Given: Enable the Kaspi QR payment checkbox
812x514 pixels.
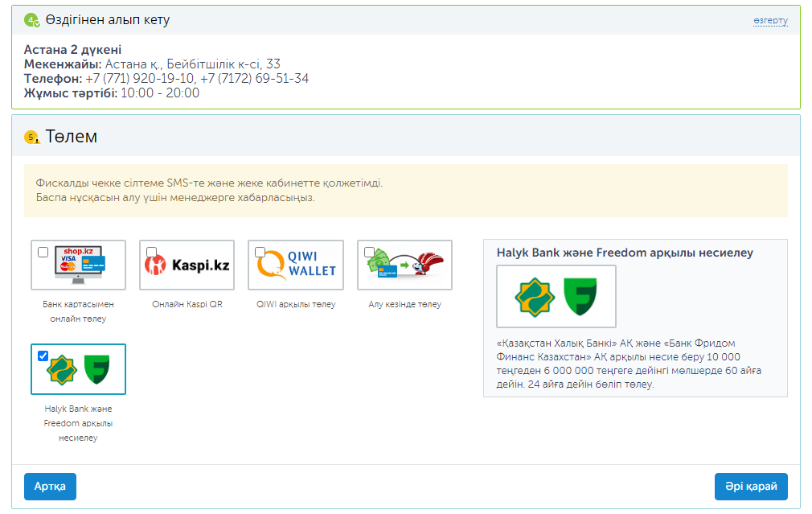Looking at the screenshot, I should pos(152,253).
